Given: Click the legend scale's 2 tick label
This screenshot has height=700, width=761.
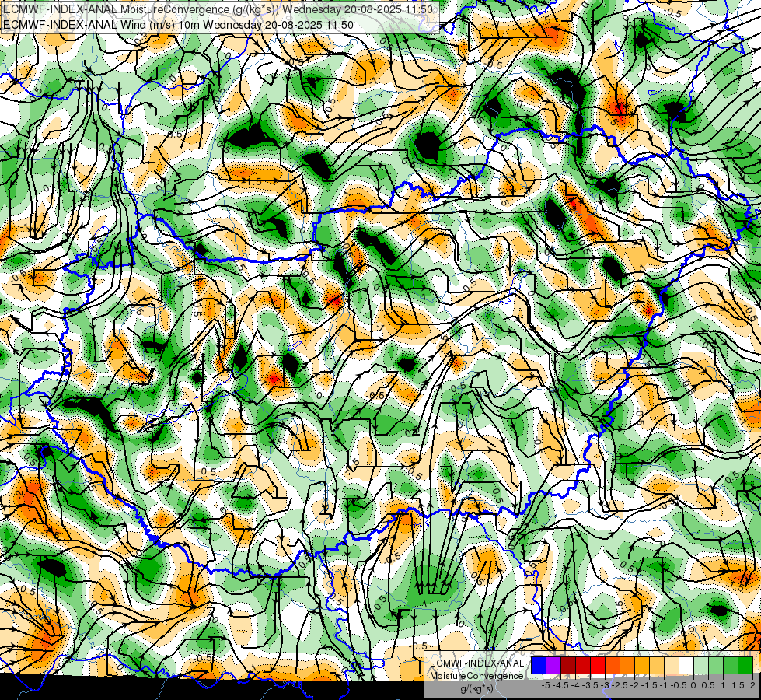Looking at the screenshot, I should [752, 685].
